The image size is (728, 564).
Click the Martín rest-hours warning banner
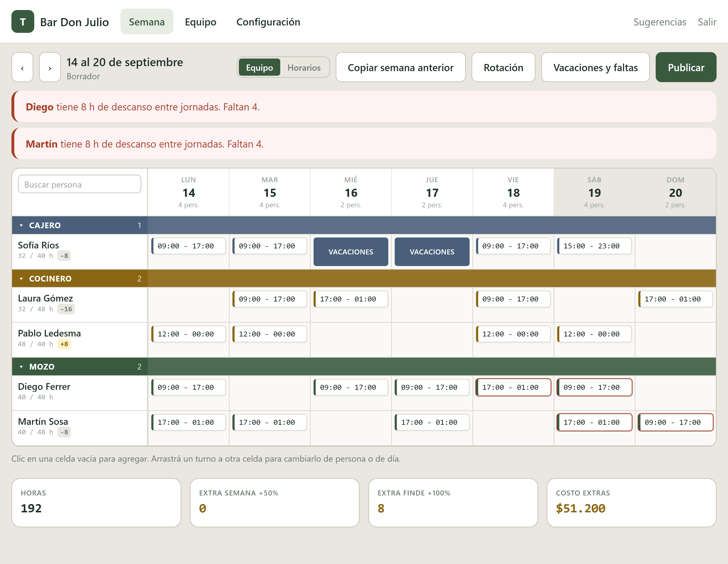[x=364, y=144]
